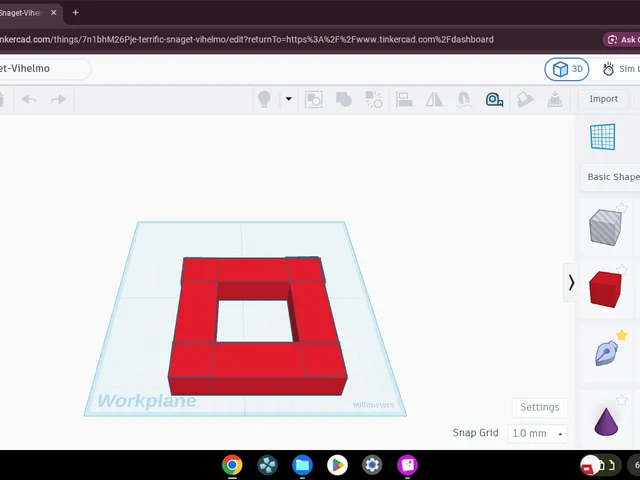Open the visibility dropdown arrow beside the lightbulb
640x480 pixels.
point(289,99)
